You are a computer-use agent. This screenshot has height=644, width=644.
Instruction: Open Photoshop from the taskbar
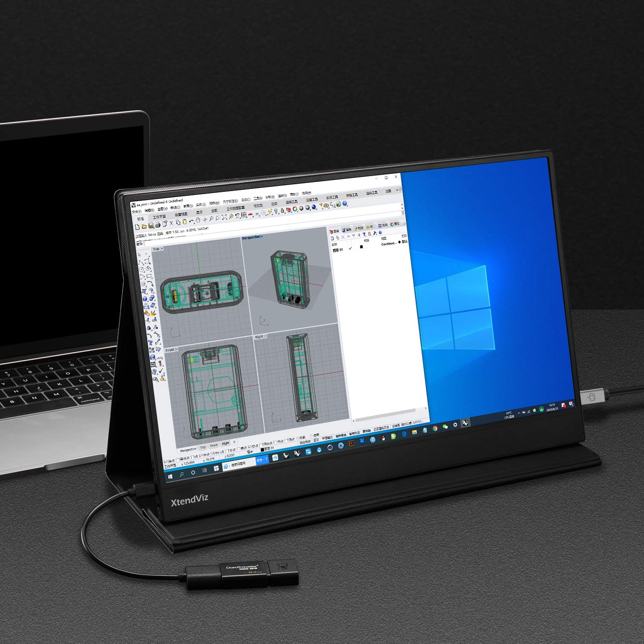pyautogui.click(x=362, y=441)
